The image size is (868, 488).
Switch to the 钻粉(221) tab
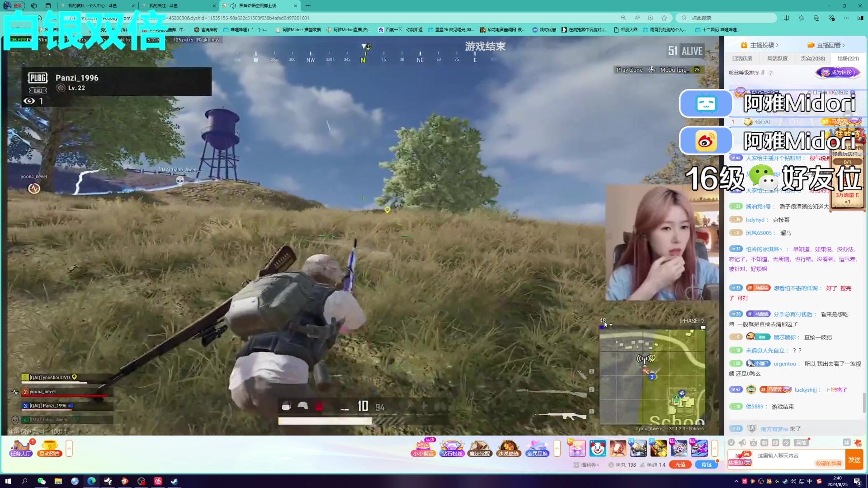pos(848,58)
